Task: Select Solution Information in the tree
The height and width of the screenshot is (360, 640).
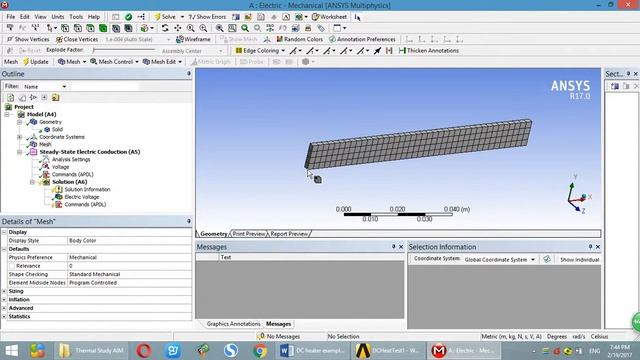Action: 87,189
